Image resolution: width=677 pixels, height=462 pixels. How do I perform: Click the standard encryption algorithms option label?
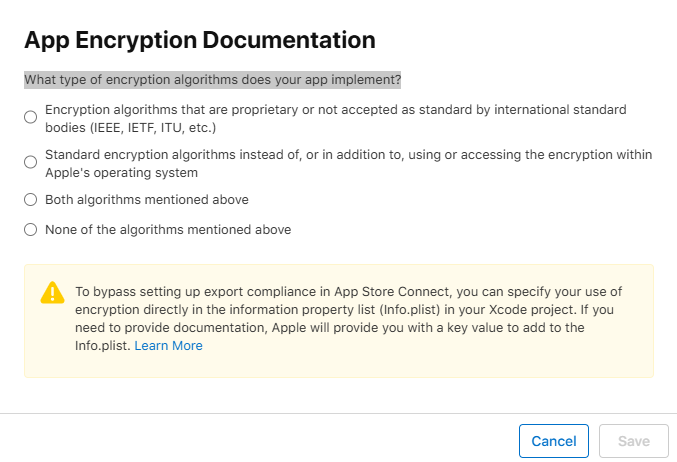tap(348, 155)
